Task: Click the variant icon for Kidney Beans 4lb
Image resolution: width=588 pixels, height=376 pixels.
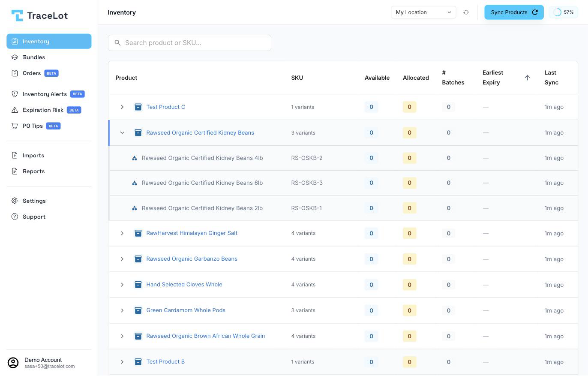Action: [x=135, y=158]
